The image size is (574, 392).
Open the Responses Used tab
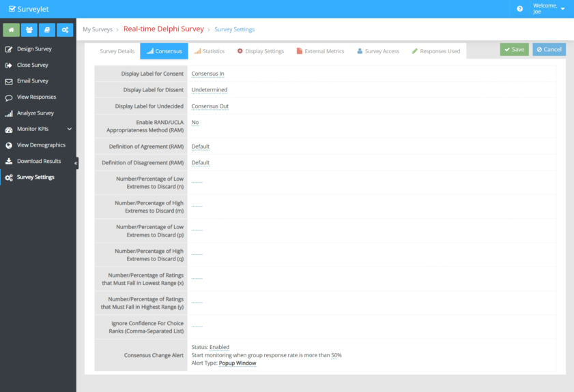436,51
